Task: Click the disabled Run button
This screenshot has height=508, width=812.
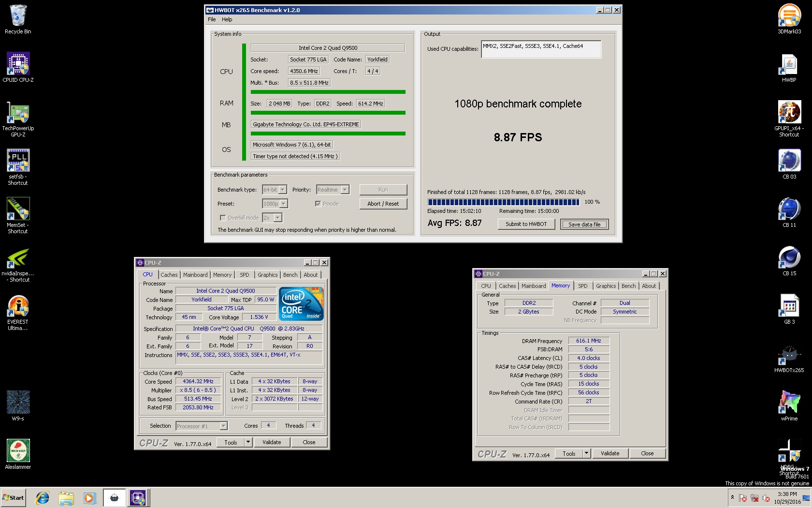Action: [x=383, y=190]
